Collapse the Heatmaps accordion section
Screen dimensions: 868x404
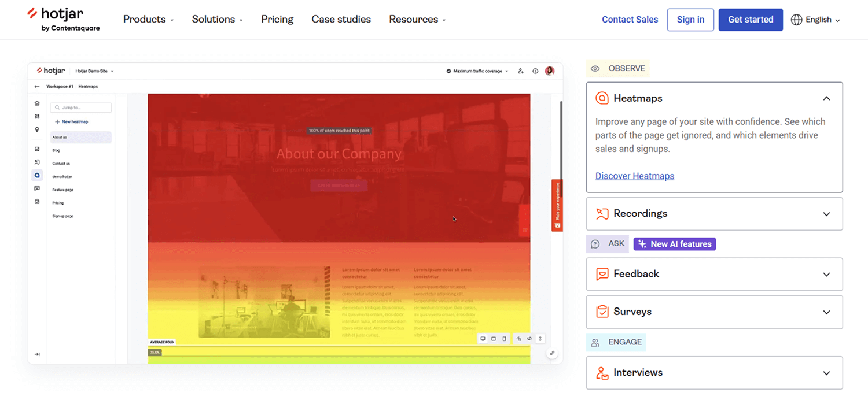click(826, 98)
